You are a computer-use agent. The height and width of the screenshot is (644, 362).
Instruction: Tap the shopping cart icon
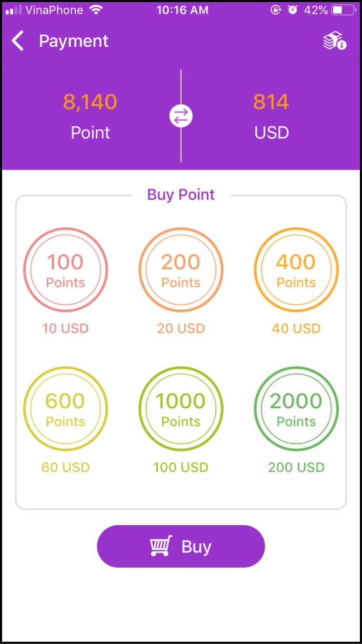(x=160, y=546)
